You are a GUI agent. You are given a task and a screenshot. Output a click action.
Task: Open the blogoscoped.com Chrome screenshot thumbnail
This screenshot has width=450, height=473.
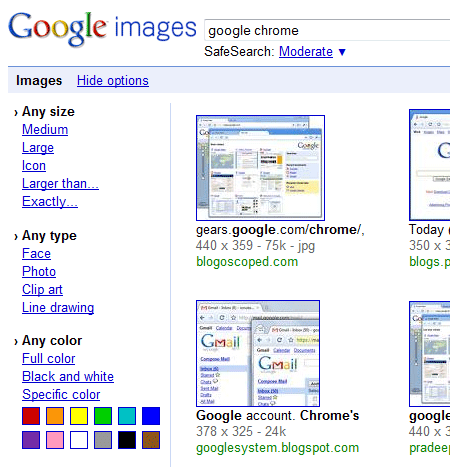260,168
